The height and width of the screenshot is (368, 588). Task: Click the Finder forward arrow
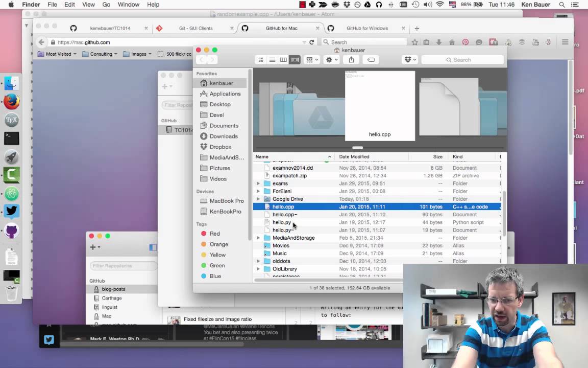coord(212,60)
